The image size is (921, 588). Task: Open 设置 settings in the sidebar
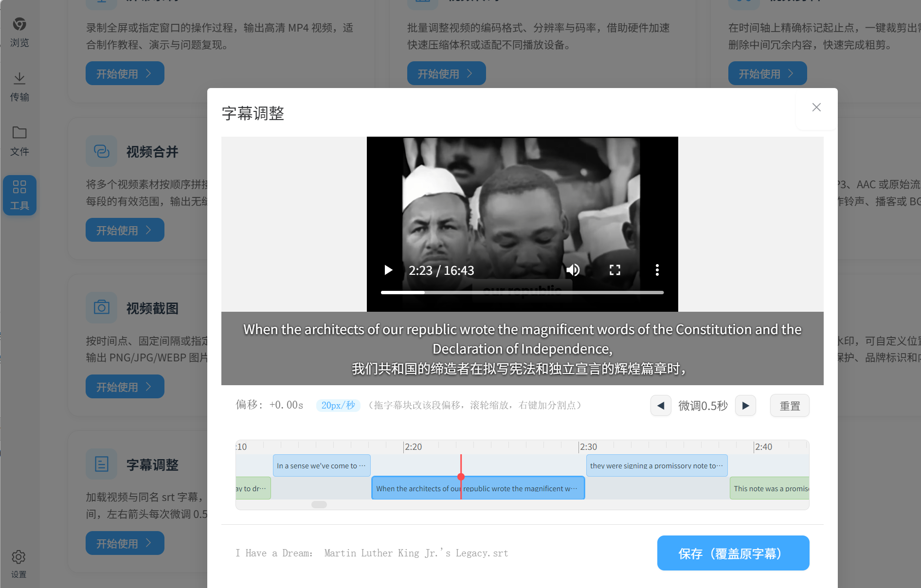19,564
